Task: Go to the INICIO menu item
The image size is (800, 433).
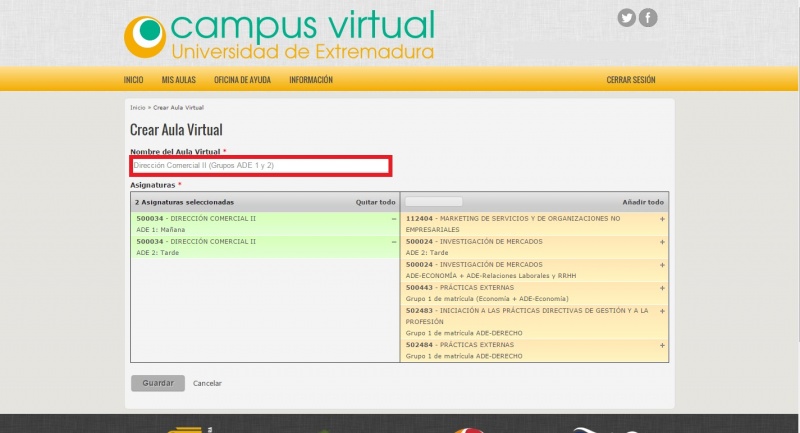Action: [133, 80]
